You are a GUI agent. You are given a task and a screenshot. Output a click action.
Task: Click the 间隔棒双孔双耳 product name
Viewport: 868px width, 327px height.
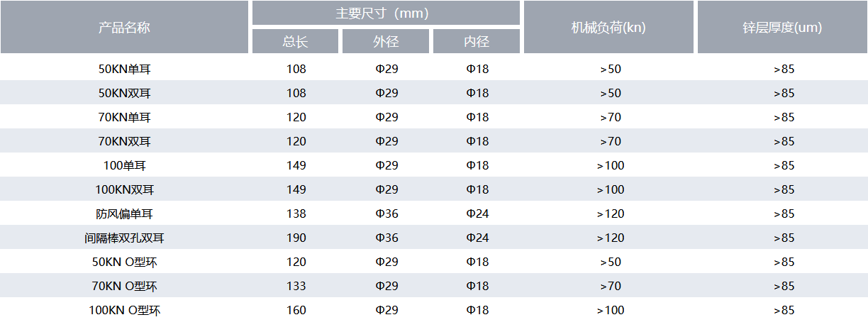pos(124,238)
